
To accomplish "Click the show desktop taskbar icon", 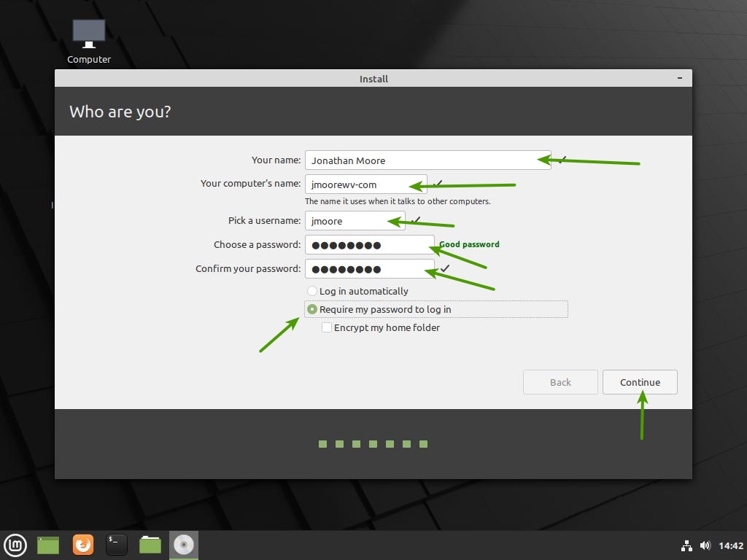I will (48, 545).
